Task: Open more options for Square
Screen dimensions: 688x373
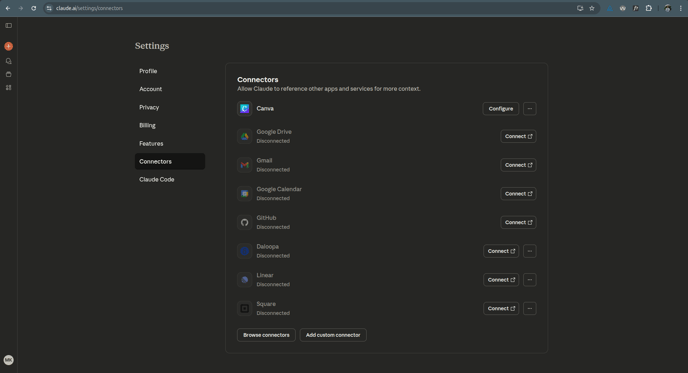Action: [x=530, y=308]
